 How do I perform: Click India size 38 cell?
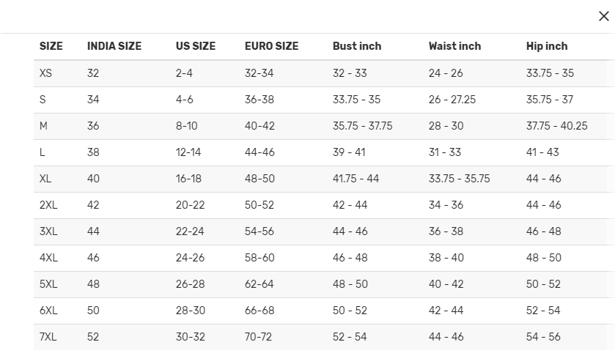(93, 152)
